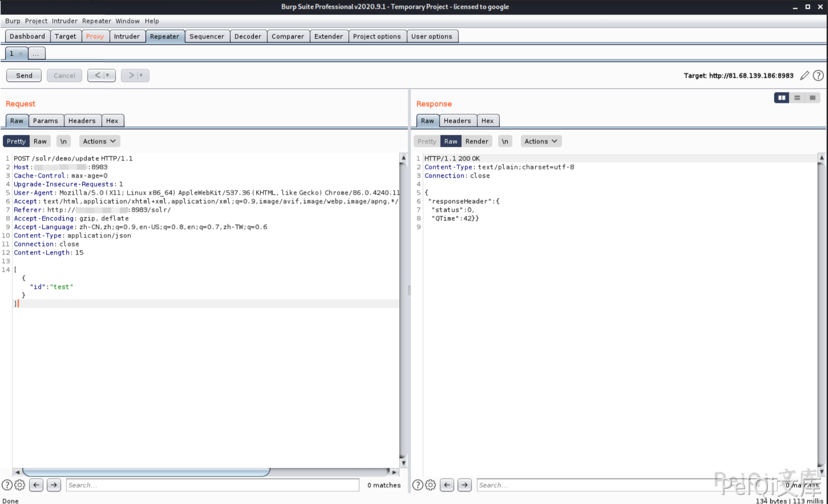Go to previous match in request search

point(36,485)
